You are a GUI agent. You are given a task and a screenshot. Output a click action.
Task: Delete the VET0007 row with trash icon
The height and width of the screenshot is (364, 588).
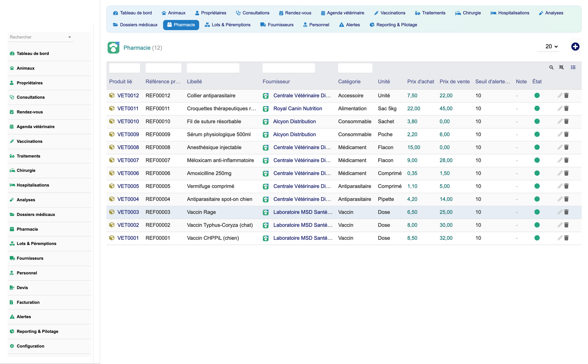tap(567, 160)
